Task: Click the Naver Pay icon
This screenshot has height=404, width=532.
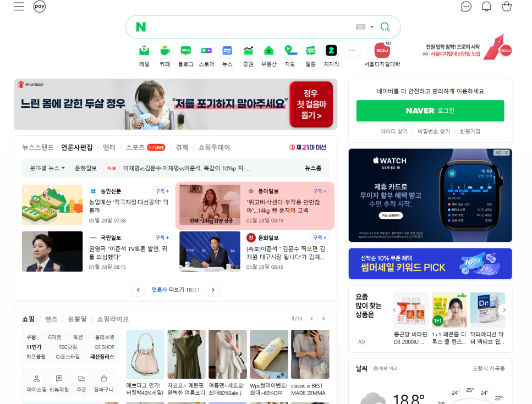Action: [x=40, y=7]
